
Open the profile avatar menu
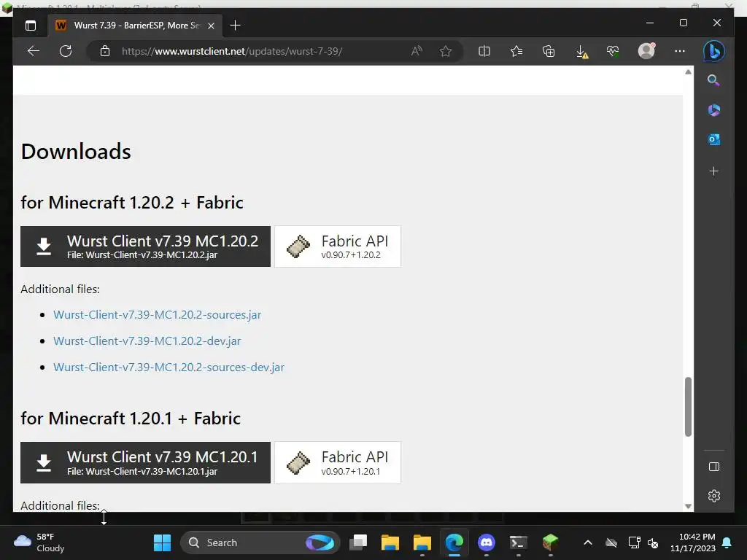click(x=646, y=51)
